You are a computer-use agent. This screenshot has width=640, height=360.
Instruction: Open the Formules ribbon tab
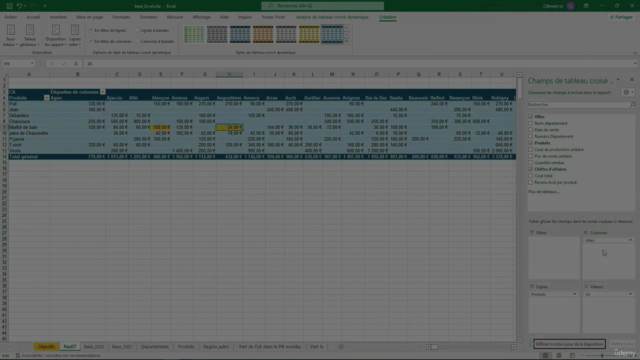coord(121,17)
